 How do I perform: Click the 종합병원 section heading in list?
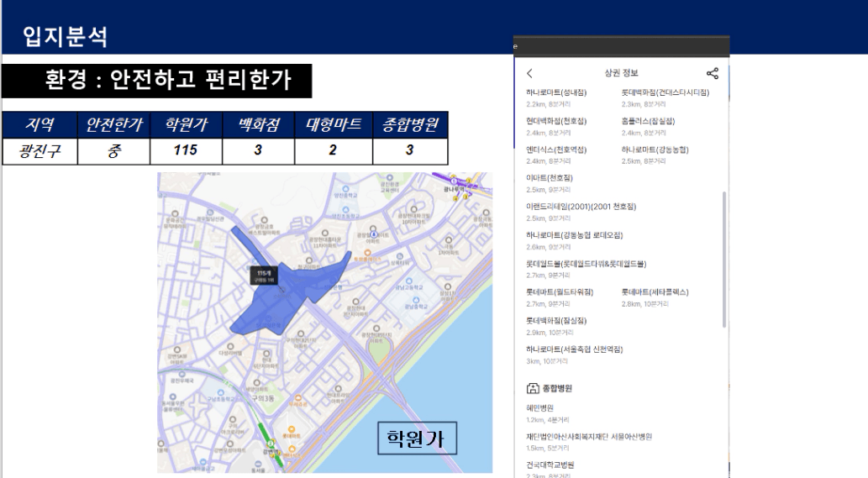click(x=557, y=388)
